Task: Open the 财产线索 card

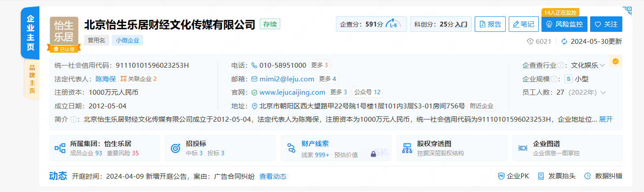Action: click(x=336, y=148)
